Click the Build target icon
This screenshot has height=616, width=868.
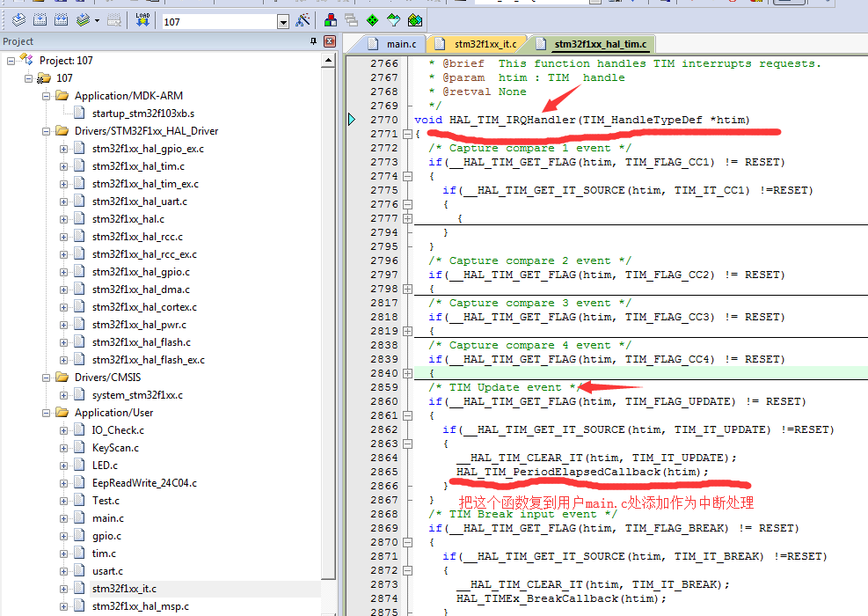coord(40,20)
